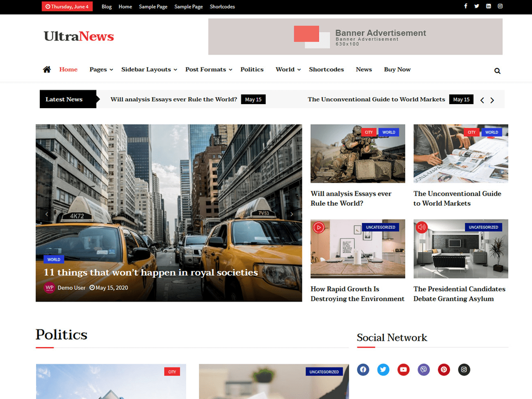
Task: Select Politics in the main navigation
Action: click(x=252, y=69)
